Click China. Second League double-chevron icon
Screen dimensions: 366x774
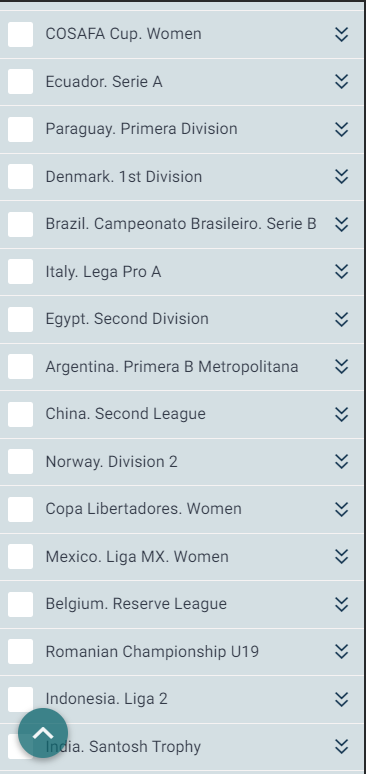pos(341,414)
